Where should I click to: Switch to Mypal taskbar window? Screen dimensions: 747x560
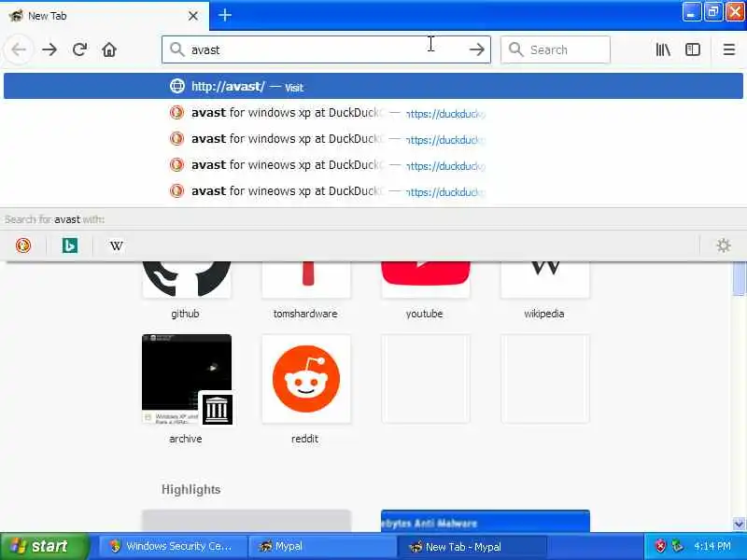click(x=322, y=546)
